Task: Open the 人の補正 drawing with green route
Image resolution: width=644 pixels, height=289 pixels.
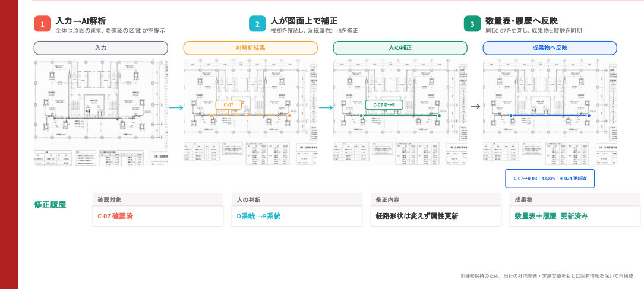Action: coord(400,112)
